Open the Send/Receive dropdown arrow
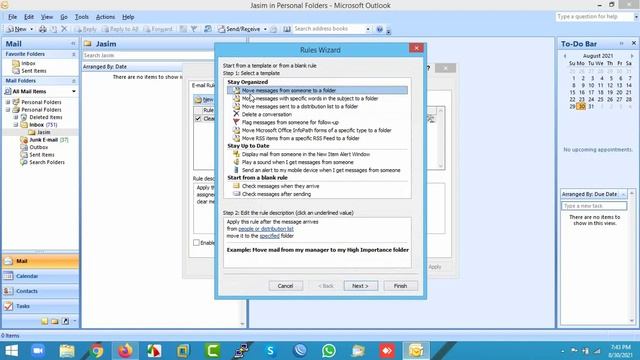The width and height of the screenshot is (640, 360). tap(265, 29)
